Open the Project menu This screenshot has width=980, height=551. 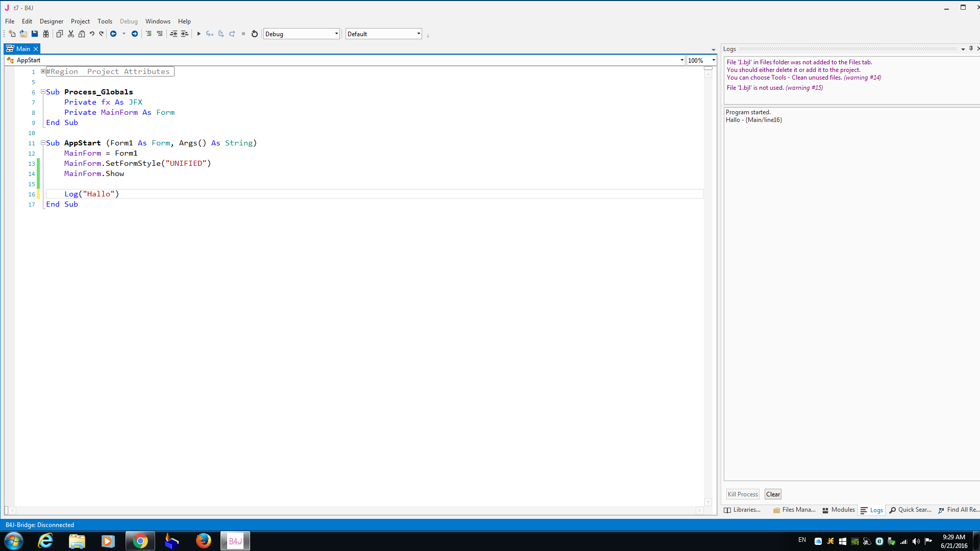click(x=80, y=21)
